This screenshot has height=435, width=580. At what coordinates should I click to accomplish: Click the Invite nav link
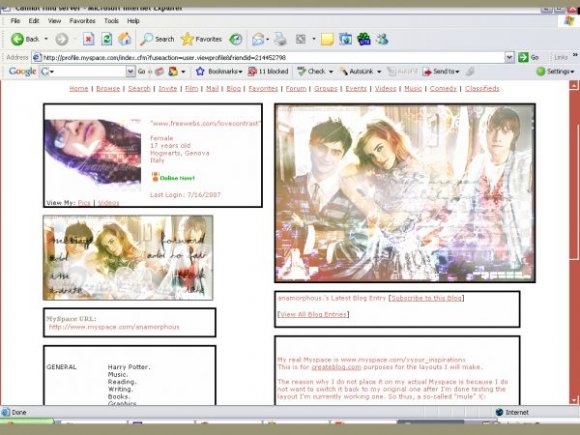pos(168,89)
